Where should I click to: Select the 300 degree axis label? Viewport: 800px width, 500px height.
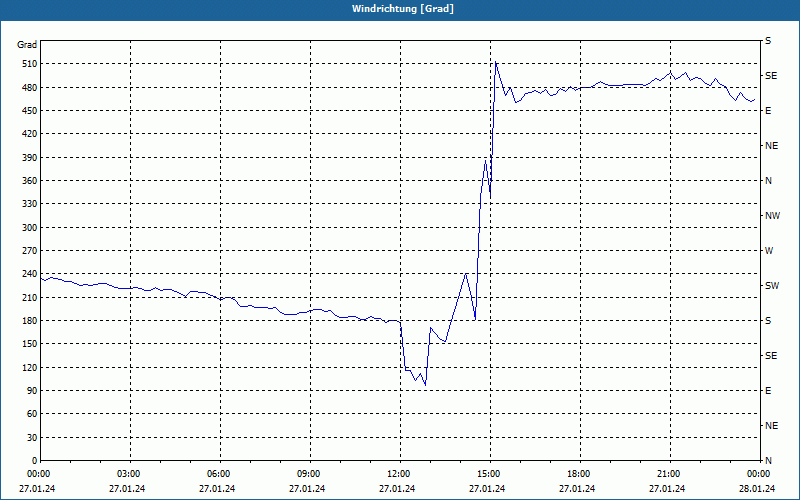point(31,228)
